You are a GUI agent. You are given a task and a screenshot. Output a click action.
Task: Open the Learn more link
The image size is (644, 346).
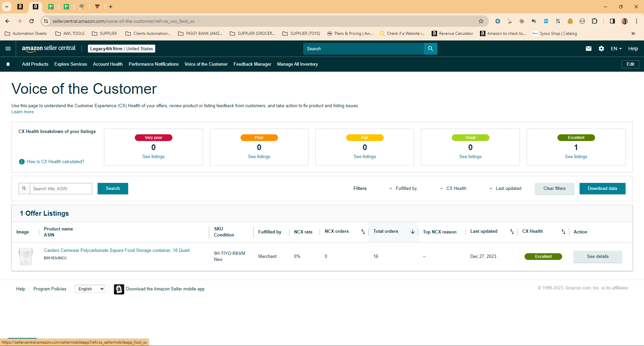pyautogui.click(x=22, y=112)
